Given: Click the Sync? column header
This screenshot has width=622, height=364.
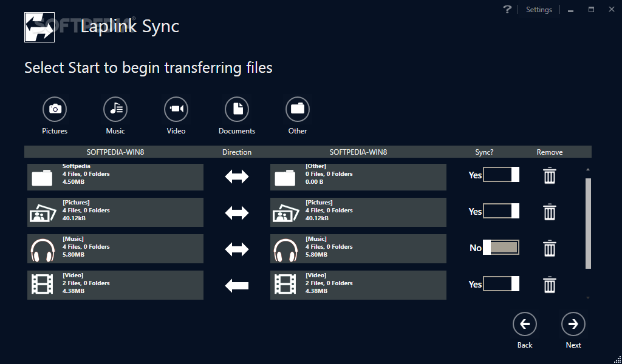Looking at the screenshot, I should coord(484,152).
